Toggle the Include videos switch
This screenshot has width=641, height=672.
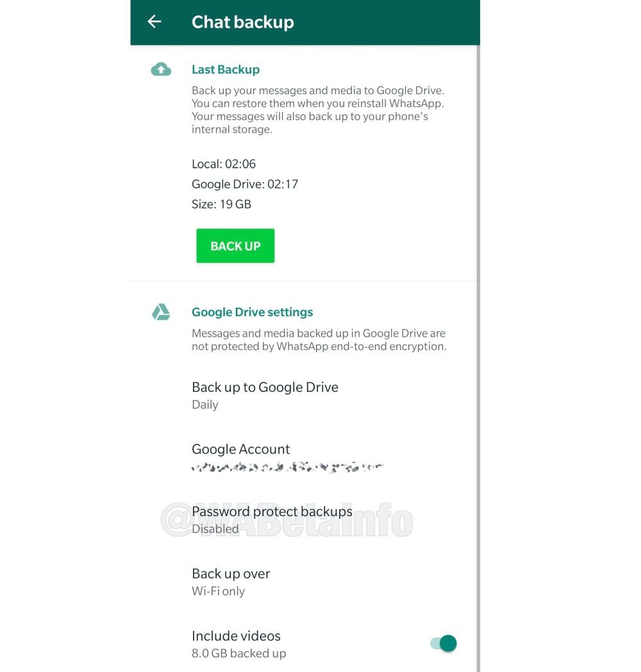pos(444,643)
